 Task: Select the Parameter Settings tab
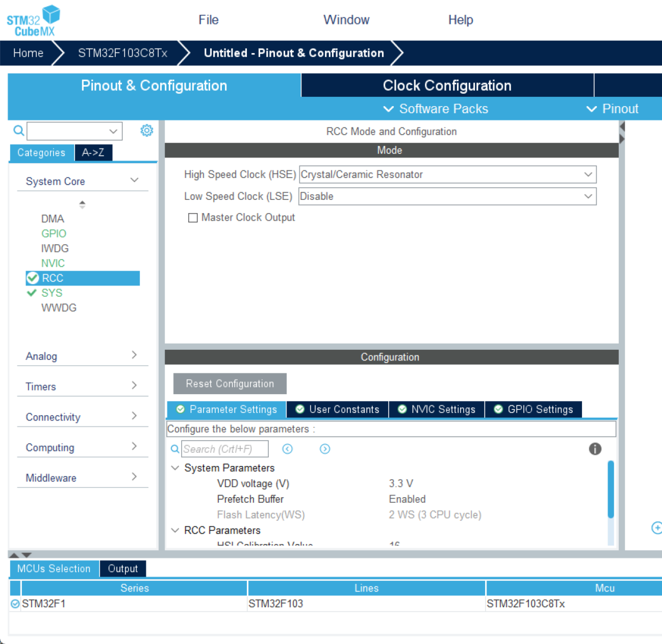coord(227,409)
